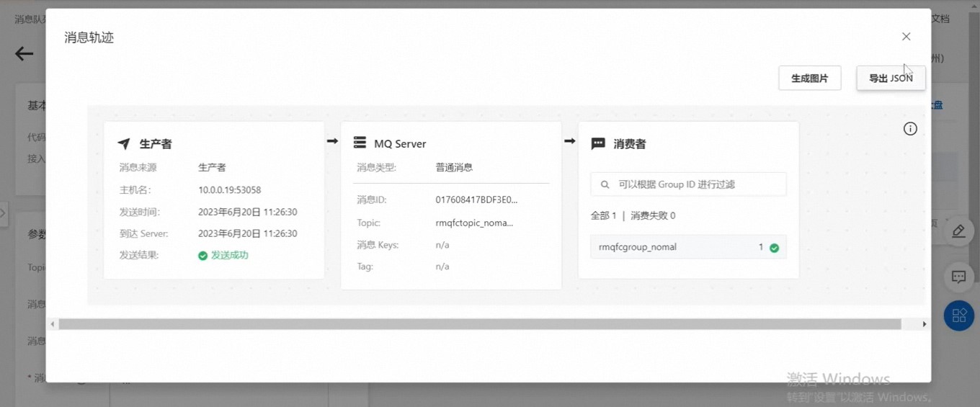Click the search magnifier icon

pyautogui.click(x=605, y=184)
